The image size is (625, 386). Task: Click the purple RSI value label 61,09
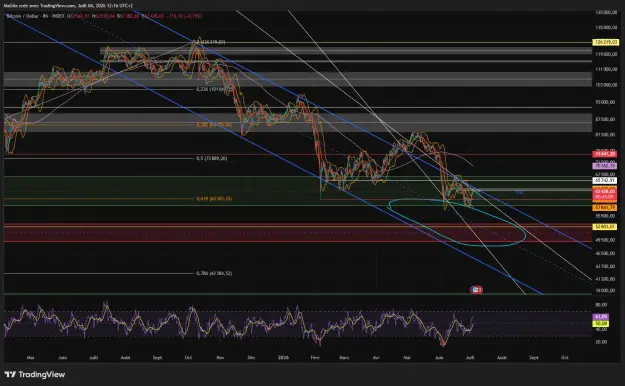(x=601, y=317)
